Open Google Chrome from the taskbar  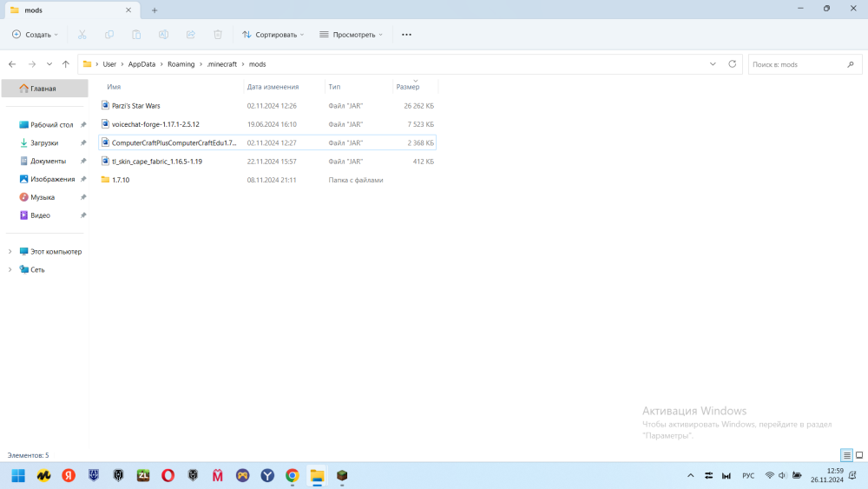[x=293, y=475]
